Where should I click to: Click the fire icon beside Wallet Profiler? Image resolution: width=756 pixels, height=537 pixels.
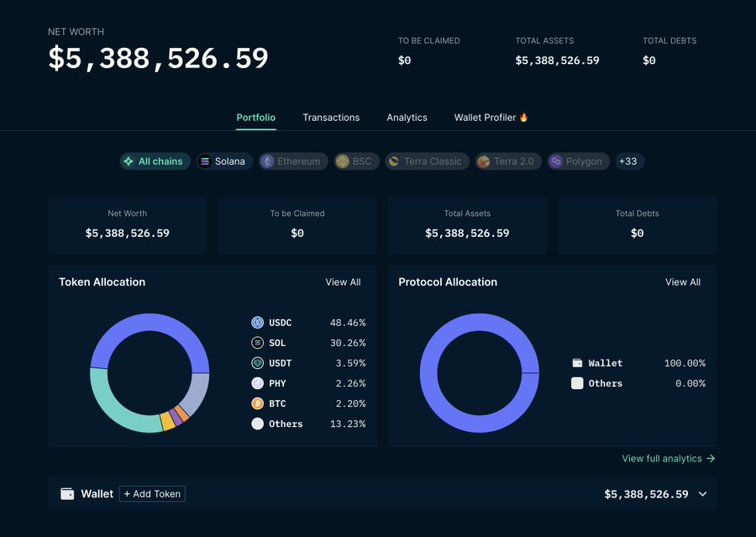523,118
